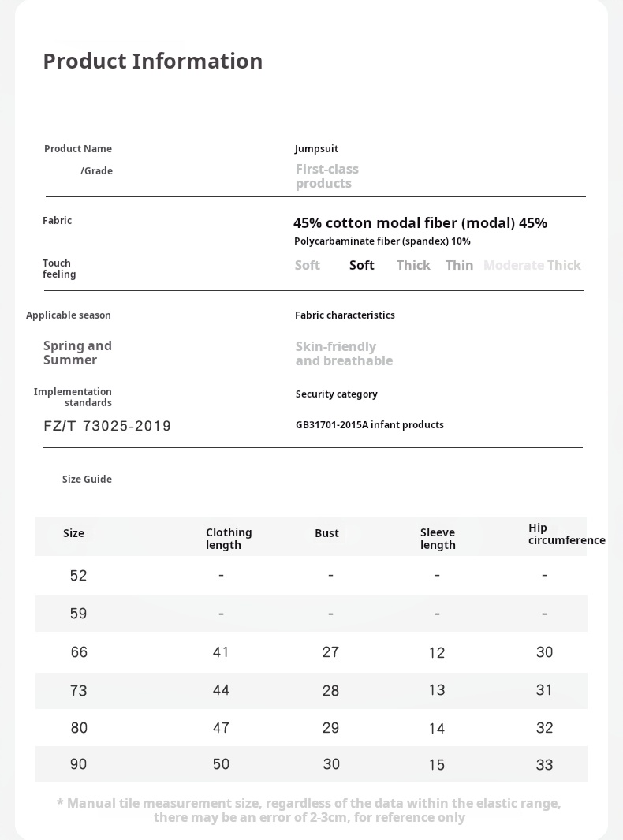
Task: Select the size 52 row label
Action: click(78, 576)
